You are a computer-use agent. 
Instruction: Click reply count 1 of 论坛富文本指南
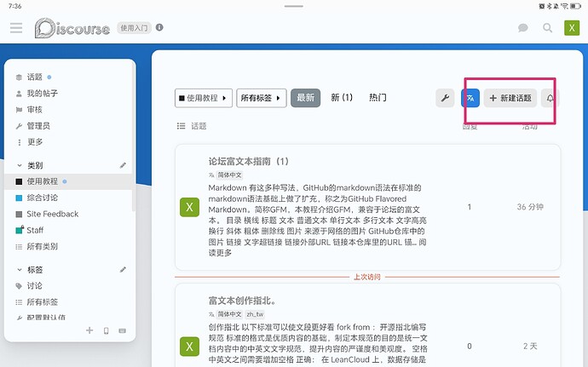click(x=470, y=207)
